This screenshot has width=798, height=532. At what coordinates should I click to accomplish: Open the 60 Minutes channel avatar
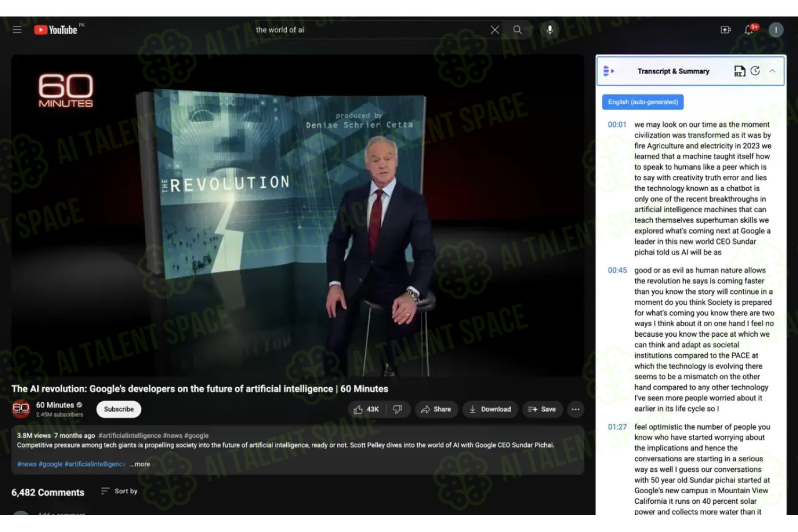tap(21, 409)
